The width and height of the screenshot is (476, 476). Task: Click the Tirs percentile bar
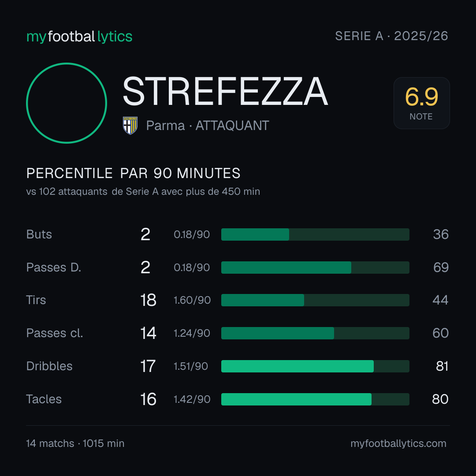(x=315, y=300)
